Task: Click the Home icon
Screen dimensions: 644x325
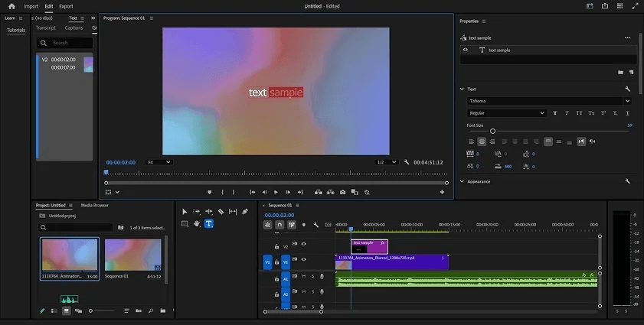Action: tap(11, 6)
